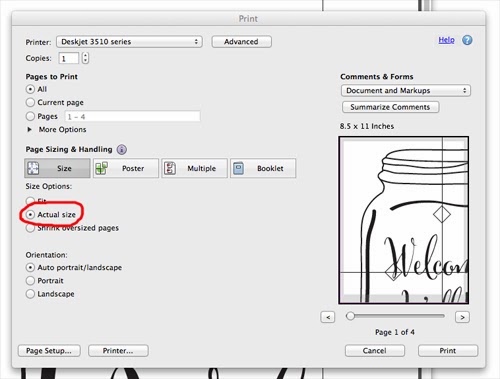500x379 pixels.
Task: Select the Portrait orientation radio button
Action: click(30, 281)
